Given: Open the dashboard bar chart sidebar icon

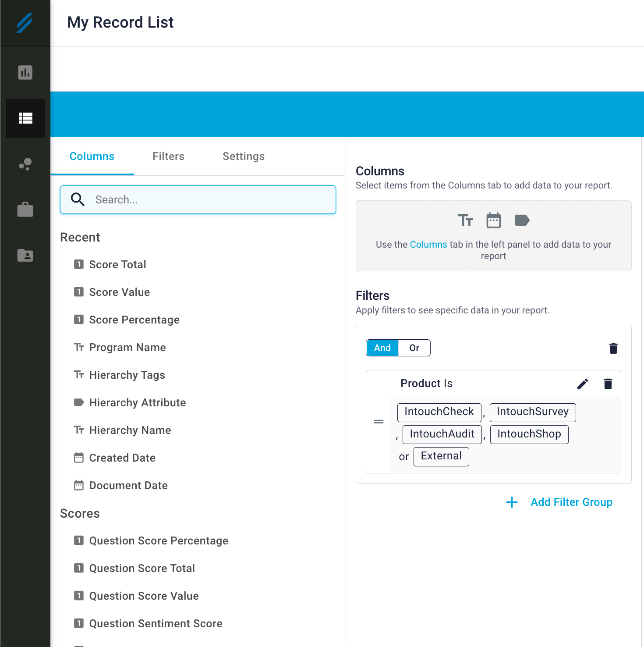Looking at the screenshot, I should 25,72.
